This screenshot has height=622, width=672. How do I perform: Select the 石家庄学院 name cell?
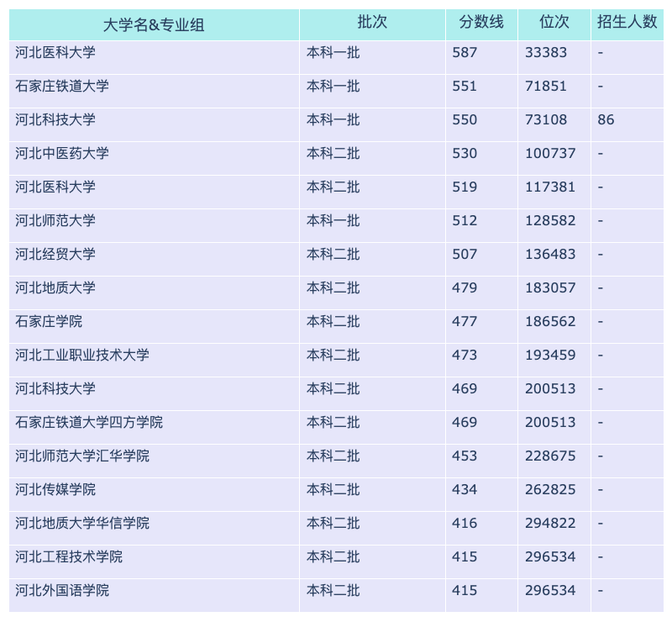(x=154, y=326)
